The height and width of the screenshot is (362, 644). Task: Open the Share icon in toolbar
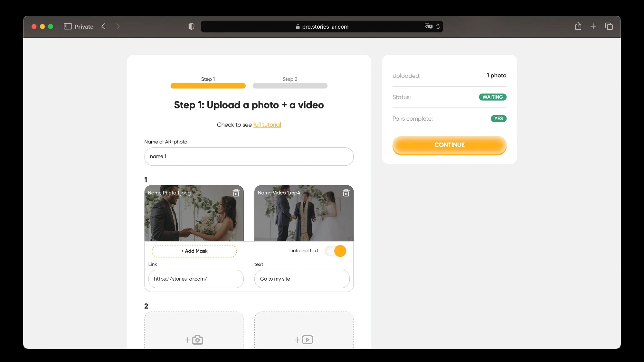578,26
